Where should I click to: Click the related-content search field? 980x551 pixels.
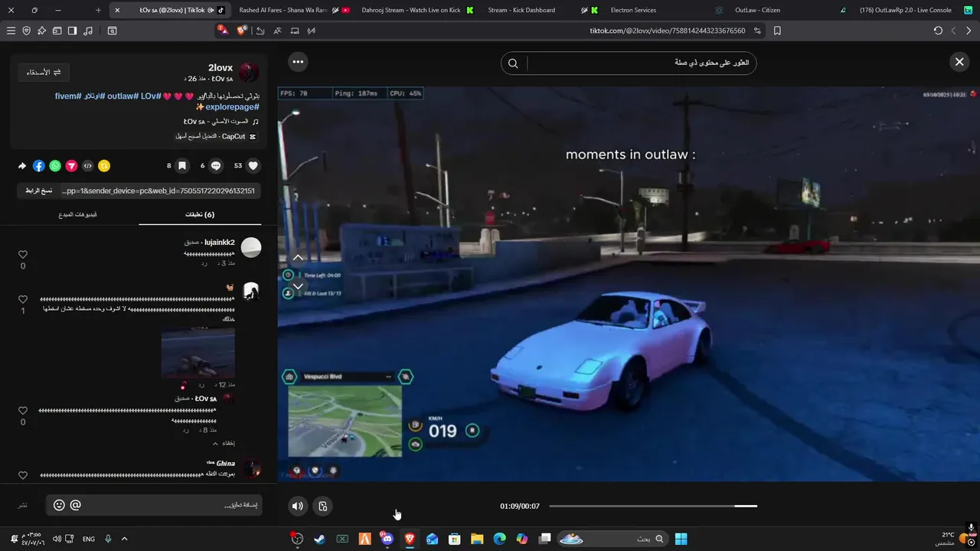pyautogui.click(x=642, y=63)
